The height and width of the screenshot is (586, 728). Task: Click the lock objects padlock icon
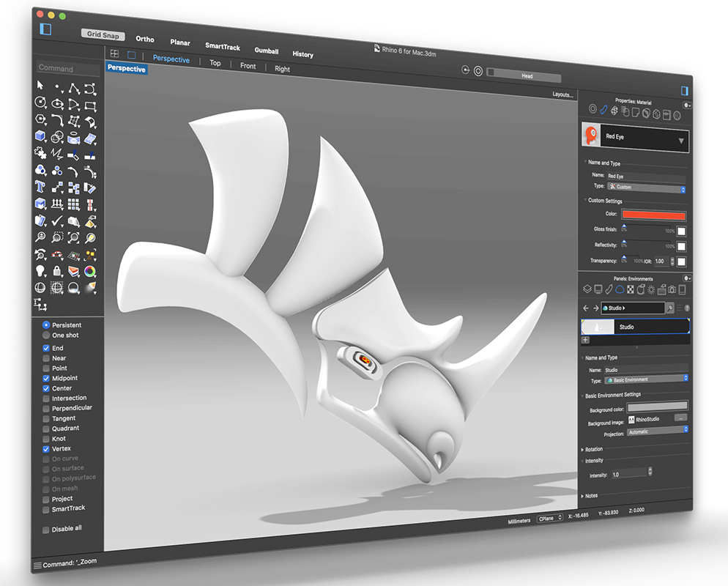[57, 271]
